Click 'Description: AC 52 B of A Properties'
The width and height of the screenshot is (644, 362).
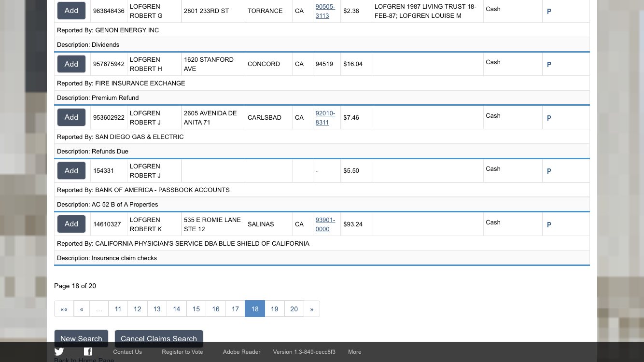click(x=108, y=204)
